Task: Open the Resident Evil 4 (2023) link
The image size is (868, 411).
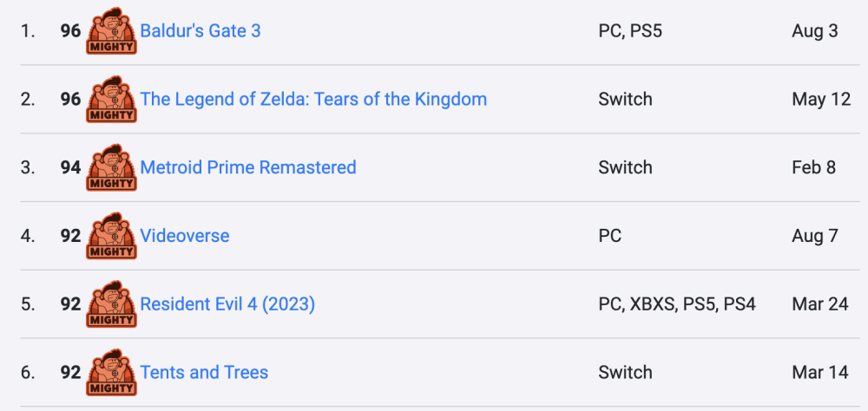Action: pyautogui.click(x=227, y=304)
